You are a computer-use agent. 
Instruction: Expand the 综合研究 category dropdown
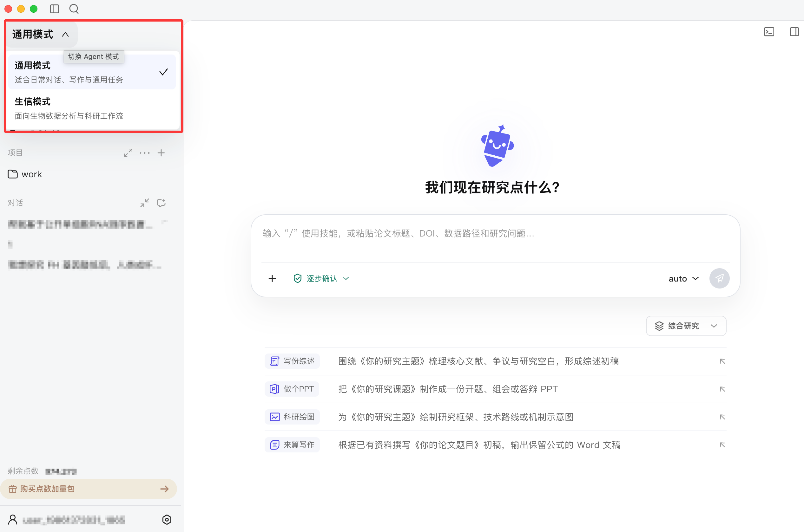click(686, 326)
